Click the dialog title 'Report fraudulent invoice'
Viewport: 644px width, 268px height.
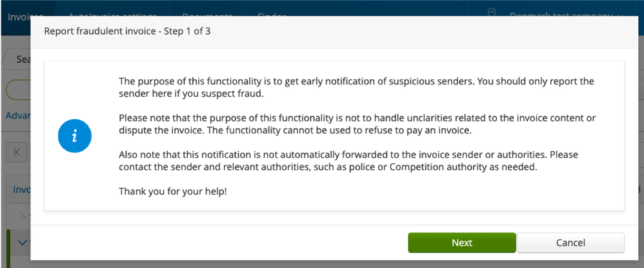pos(127,32)
